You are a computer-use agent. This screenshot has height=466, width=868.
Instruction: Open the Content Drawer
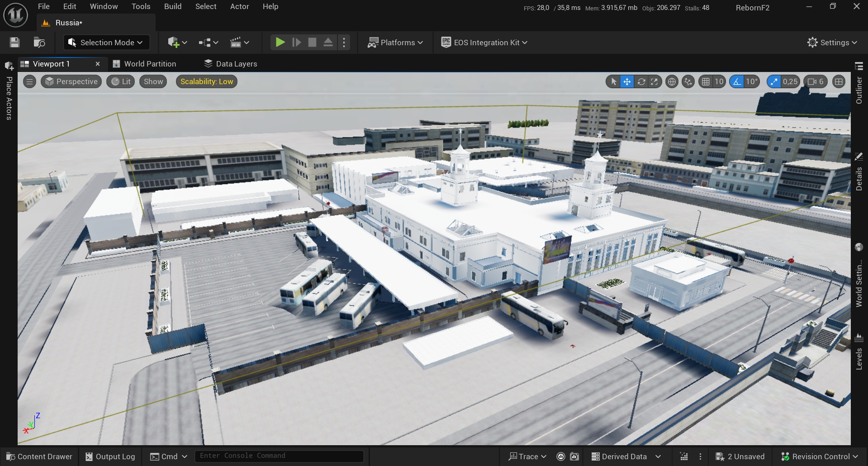[x=39, y=456]
